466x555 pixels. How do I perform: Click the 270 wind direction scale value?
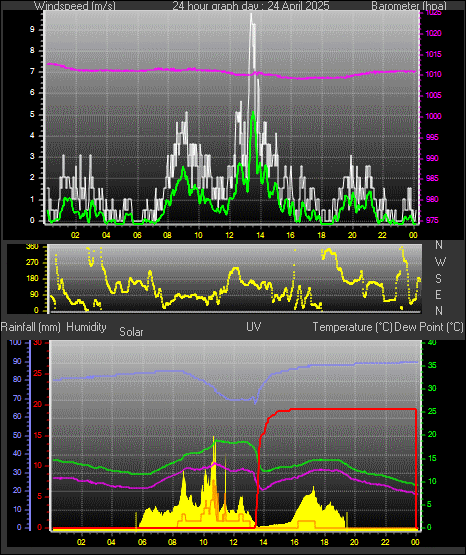[x=32, y=263]
